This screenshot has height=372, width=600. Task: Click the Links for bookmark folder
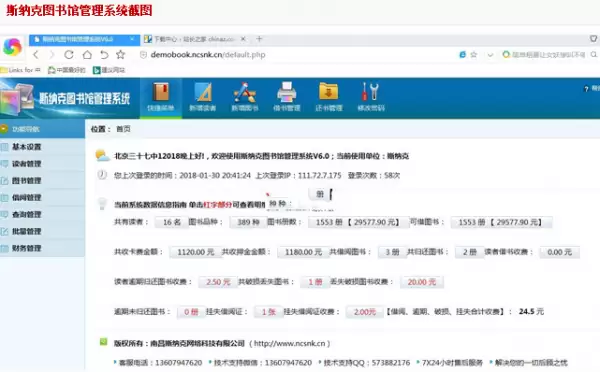[x=21, y=70]
